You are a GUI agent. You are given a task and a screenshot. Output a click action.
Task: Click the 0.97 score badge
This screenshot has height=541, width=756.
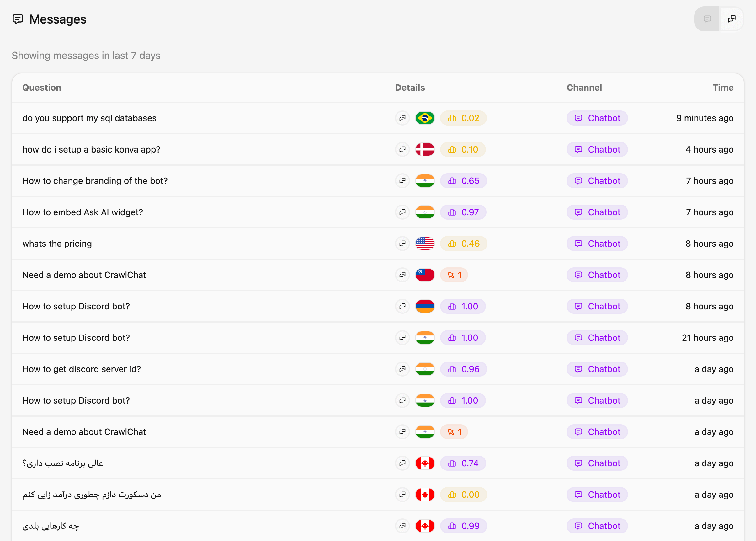click(463, 212)
